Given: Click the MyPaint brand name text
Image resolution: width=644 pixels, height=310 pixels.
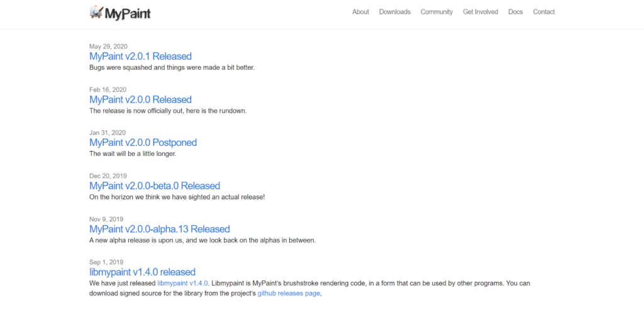Looking at the screenshot, I should pos(128,13).
